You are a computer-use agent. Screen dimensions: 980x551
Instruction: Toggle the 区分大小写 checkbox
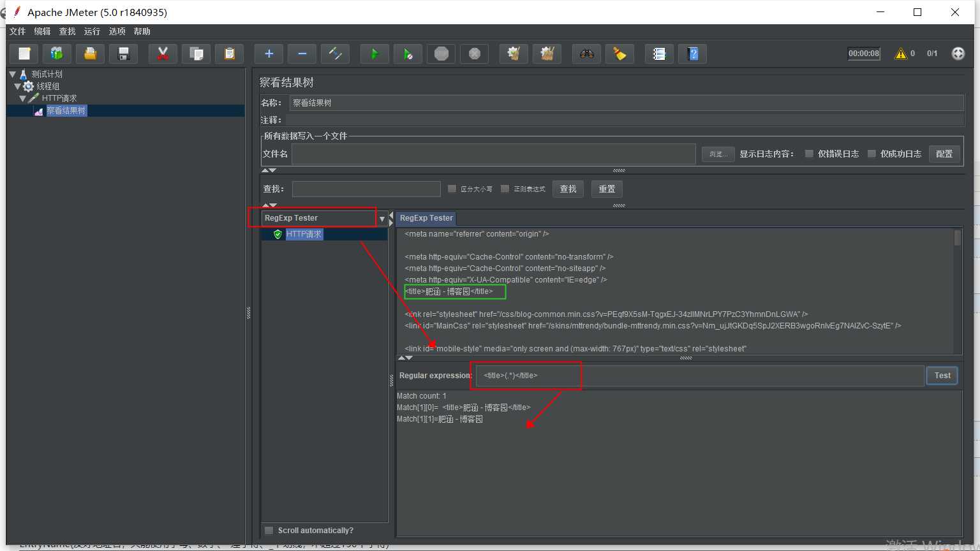pyautogui.click(x=452, y=189)
